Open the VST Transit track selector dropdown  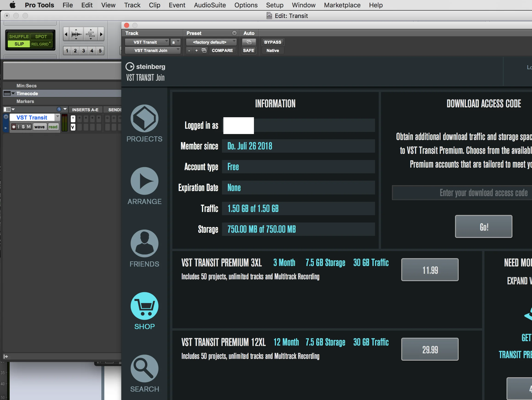[x=147, y=42]
